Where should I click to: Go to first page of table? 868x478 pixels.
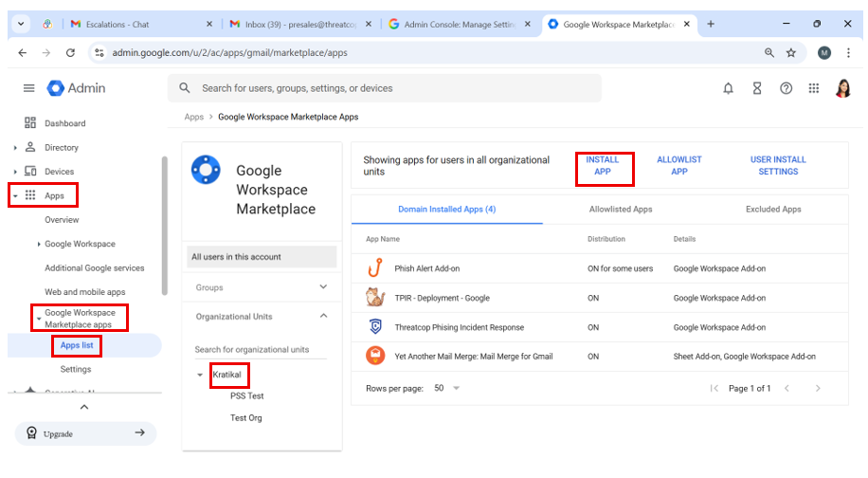(714, 388)
